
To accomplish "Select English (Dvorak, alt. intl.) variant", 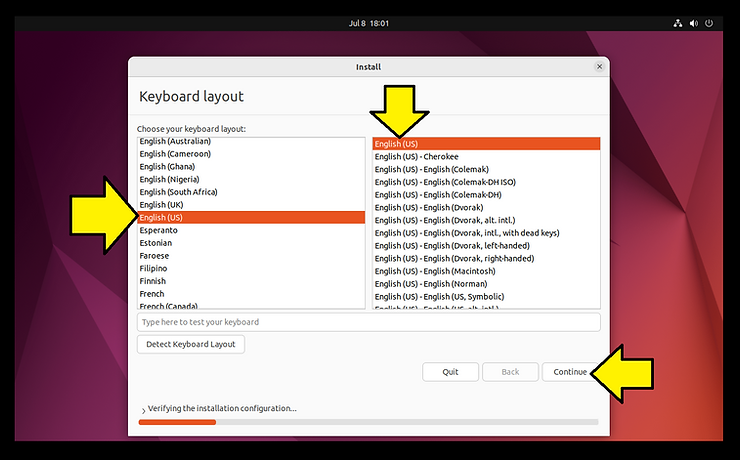I will [486, 220].
